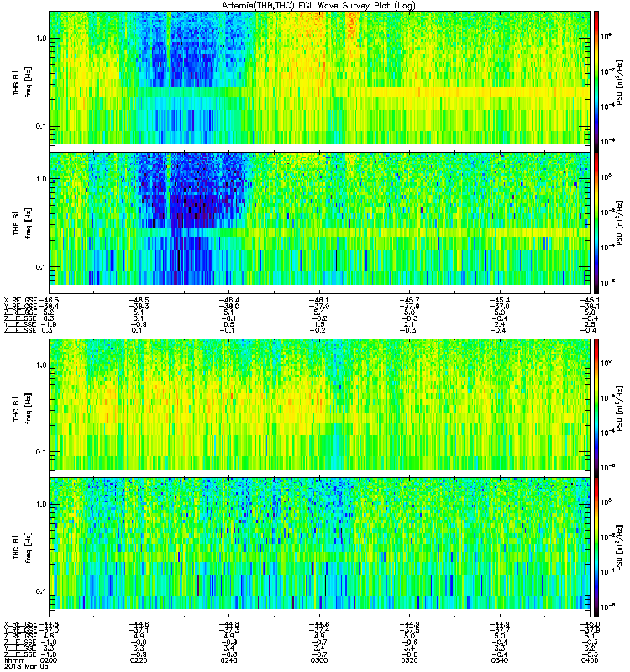Click the 0300 time label on the bottom axis
The height and width of the screenshot is (672, 630).
tap(319, 660)
